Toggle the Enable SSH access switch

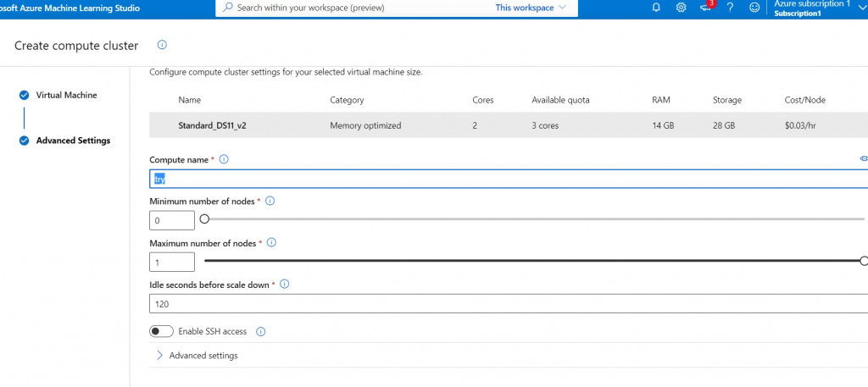pos(161,331)
